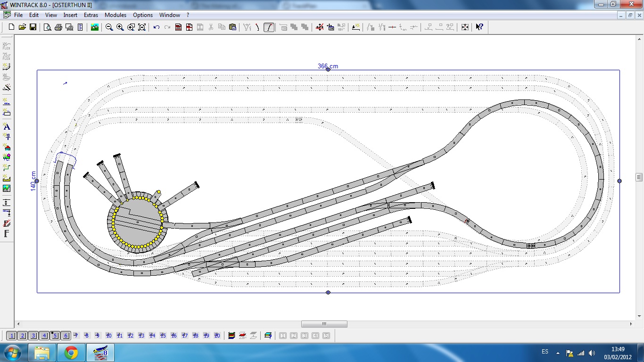Click the move-elements crosshair icon
644x362 pixels.
pos(320,27)
